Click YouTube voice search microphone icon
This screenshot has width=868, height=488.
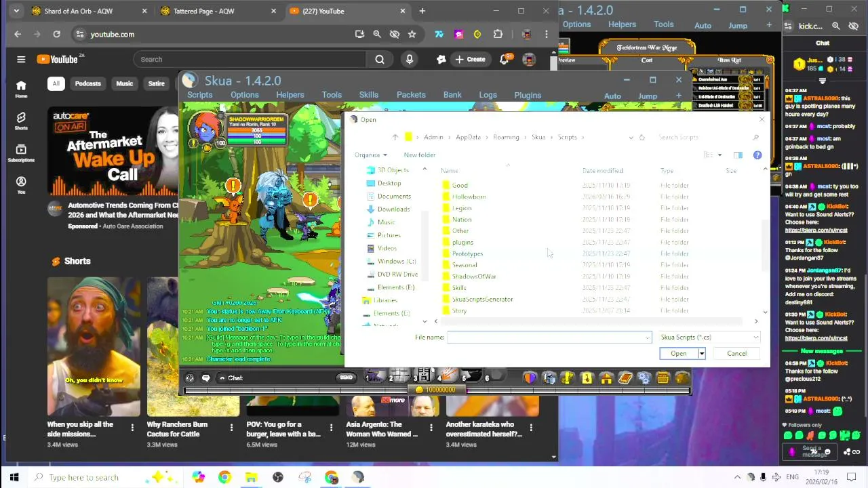[x=410, y=59]
